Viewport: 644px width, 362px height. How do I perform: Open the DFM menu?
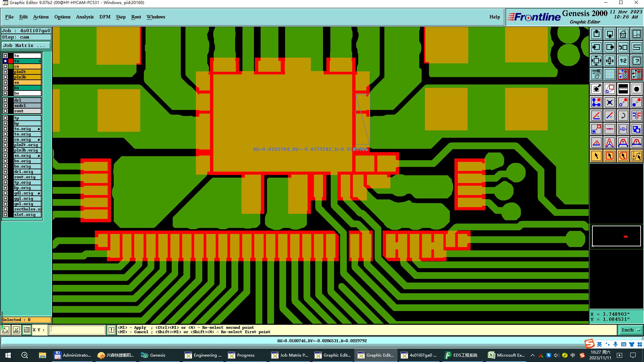(x=105, y=17)
